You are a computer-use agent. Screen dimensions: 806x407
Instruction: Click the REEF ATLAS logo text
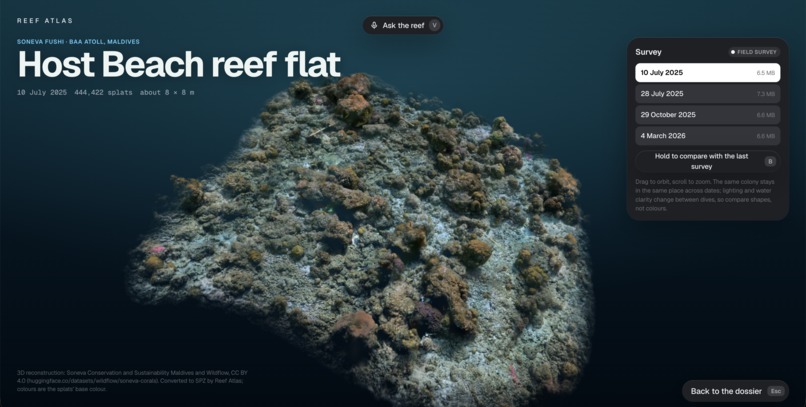45,21
